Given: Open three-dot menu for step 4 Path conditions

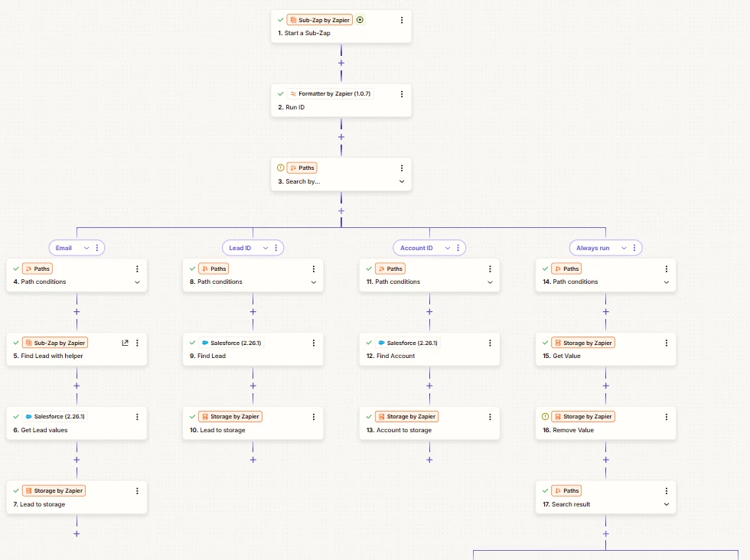Looking at the screenshot, I should pyautogui.click(x=137, y=269).
